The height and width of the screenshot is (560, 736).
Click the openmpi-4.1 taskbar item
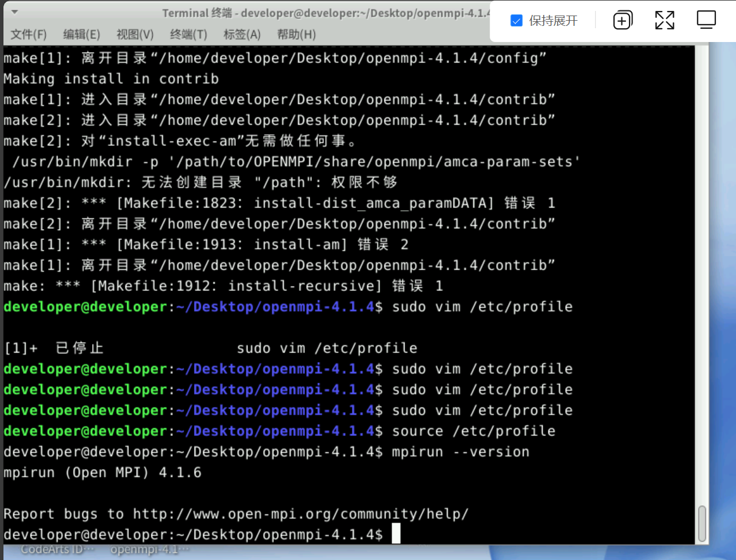click(150, 550)
